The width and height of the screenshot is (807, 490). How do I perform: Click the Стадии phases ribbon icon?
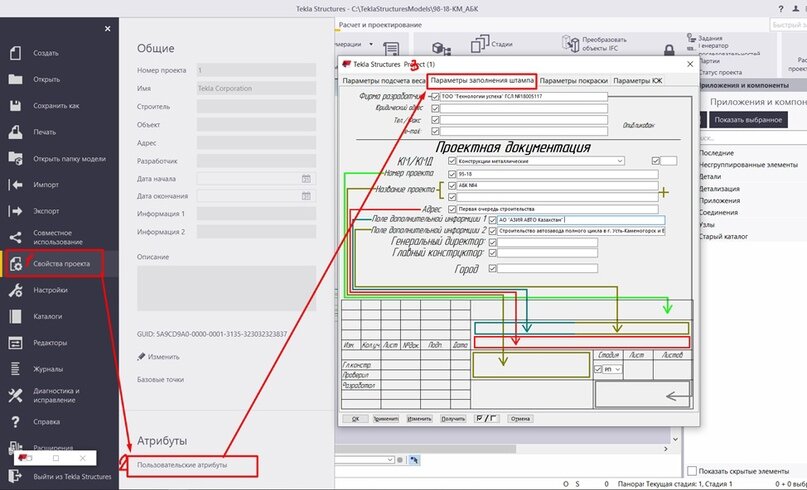480,44
